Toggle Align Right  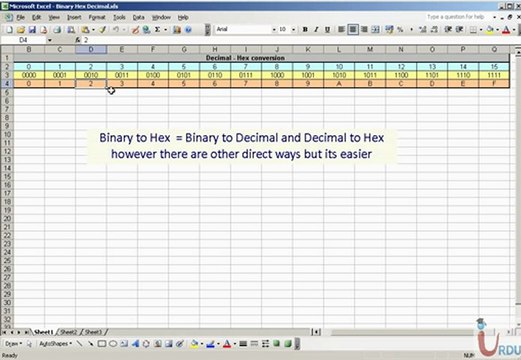tap(364, 30)
